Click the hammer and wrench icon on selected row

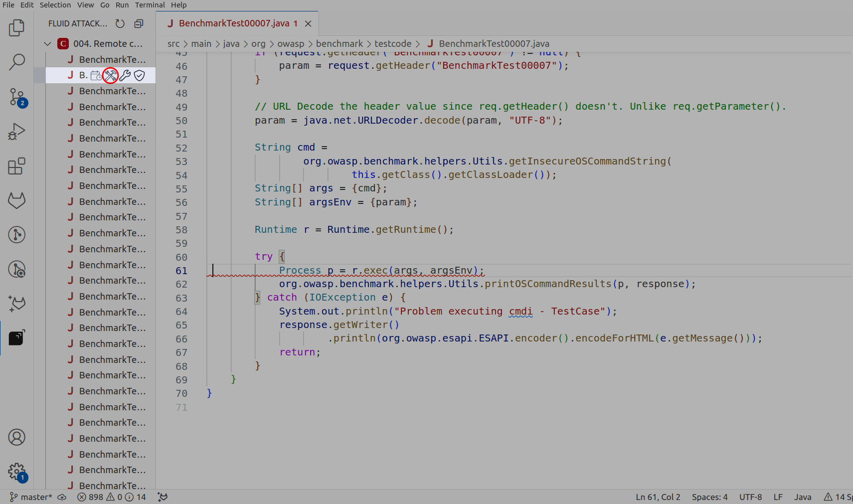click(x=110, y=75)
